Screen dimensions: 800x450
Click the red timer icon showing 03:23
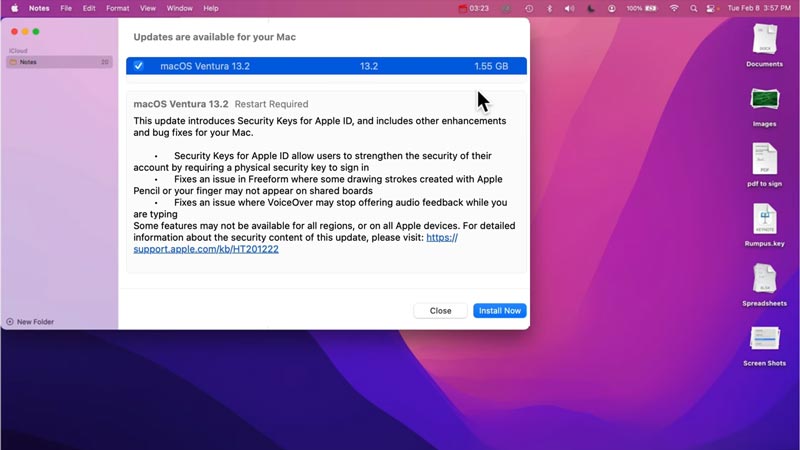[x=473, y=8]
